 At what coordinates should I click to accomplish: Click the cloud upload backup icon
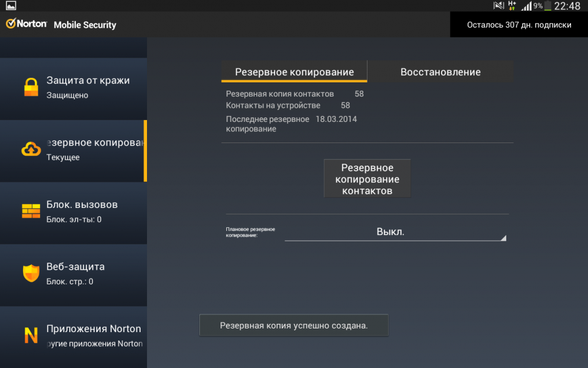pyautogui.click(x=31, y=150)
